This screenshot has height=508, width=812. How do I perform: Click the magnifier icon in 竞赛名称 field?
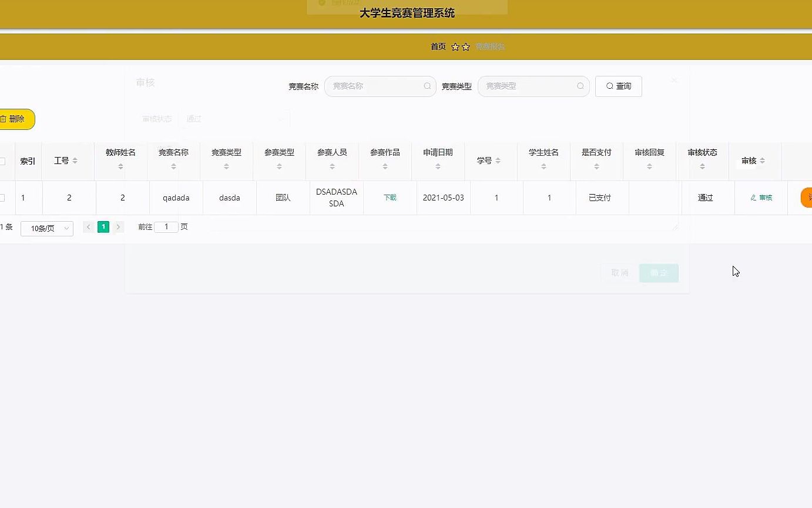point(427,86)
